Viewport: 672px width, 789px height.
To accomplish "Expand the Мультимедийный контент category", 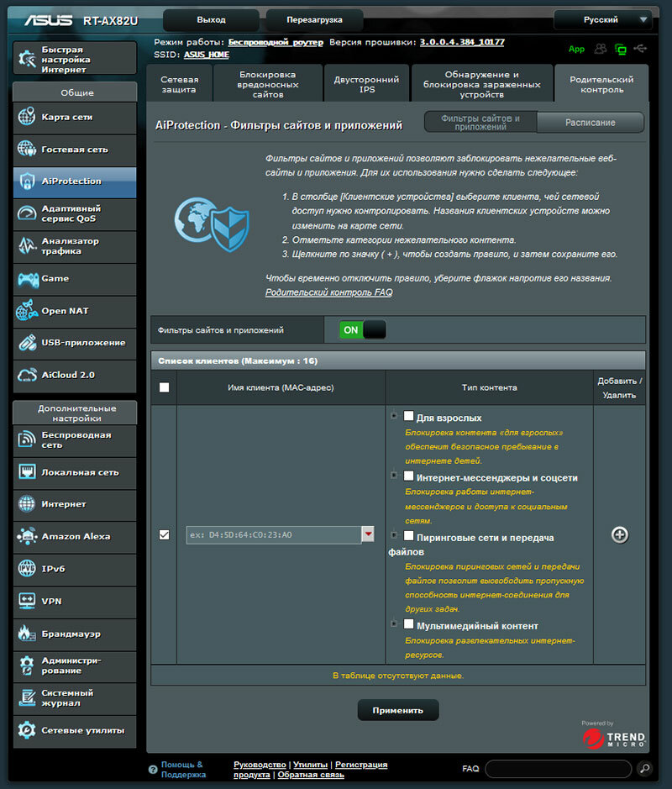I will (394, 623).
